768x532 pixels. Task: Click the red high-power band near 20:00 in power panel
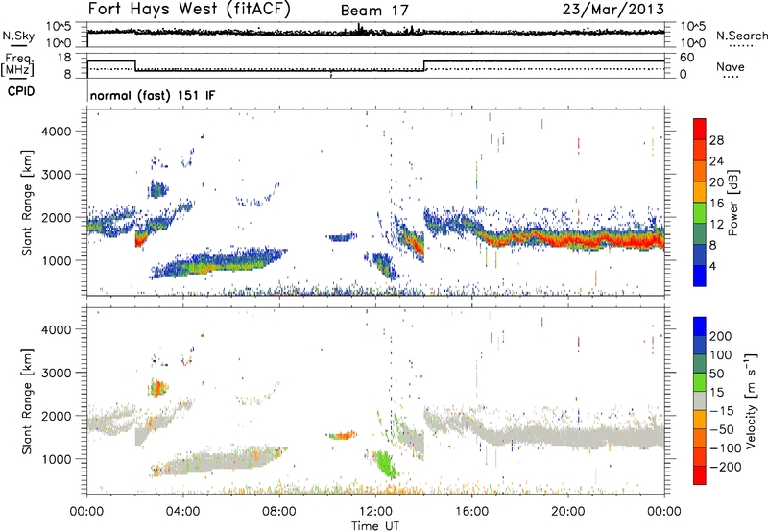point(568,241)
